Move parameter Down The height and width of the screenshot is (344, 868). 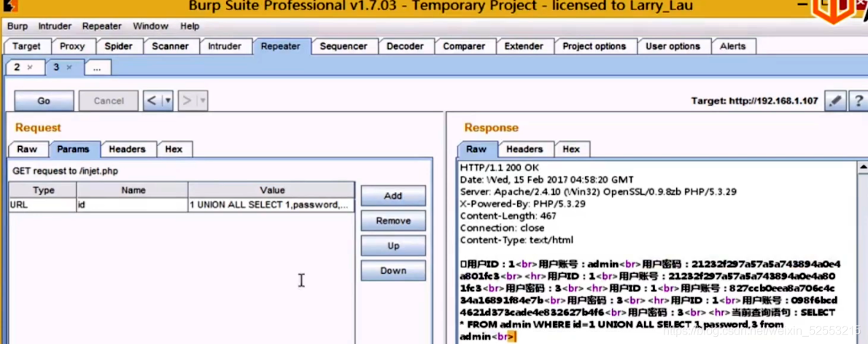coord(393,270)
